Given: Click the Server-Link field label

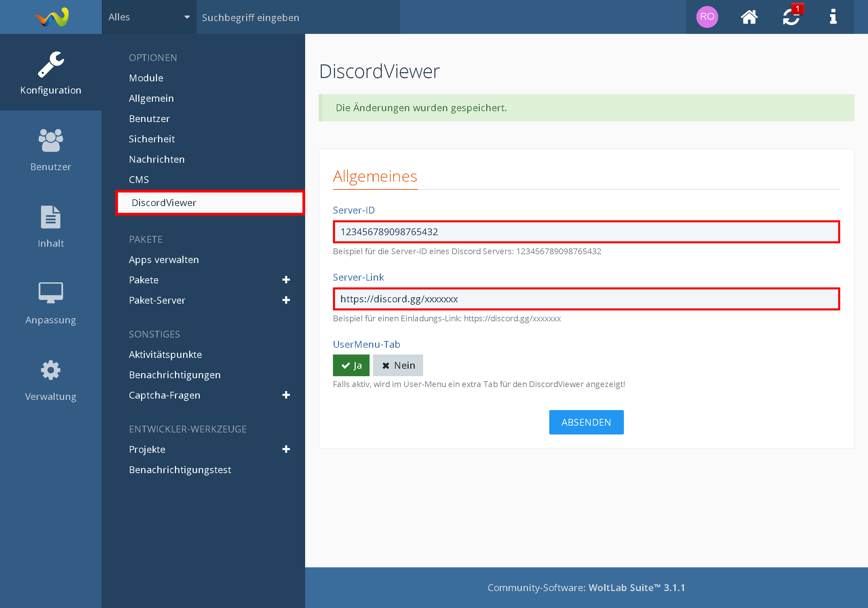Looking at the screenshot, I should tap(358, 277).
